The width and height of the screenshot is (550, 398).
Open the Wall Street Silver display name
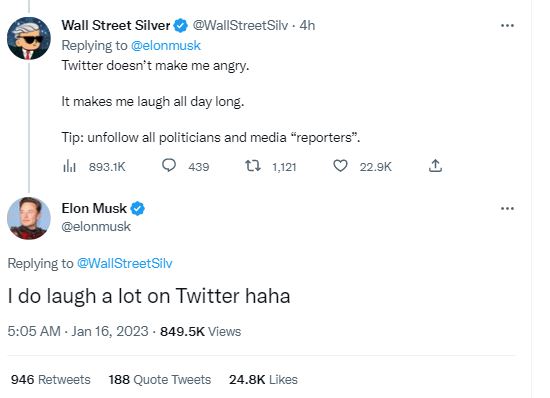(x=116, y=25)
